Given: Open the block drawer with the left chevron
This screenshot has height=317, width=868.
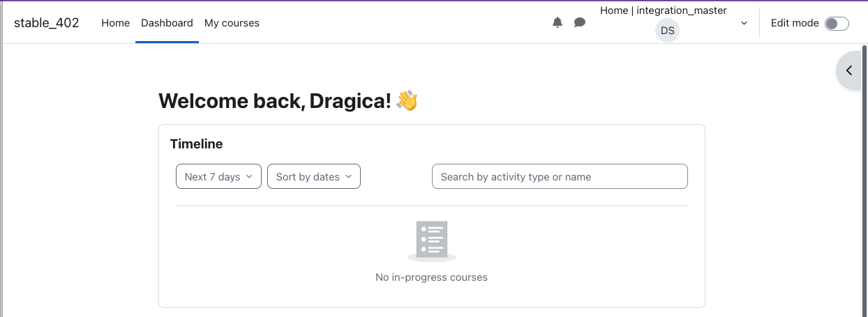Looking at the screenshot, I should 849,70.
